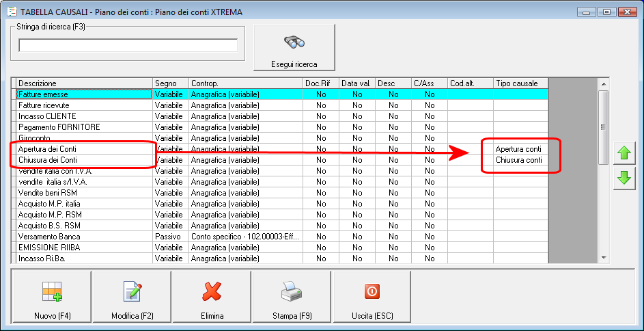Click the Conto specifico - 102.00003 cell
644x331 pixels.
tap(246, 237)
